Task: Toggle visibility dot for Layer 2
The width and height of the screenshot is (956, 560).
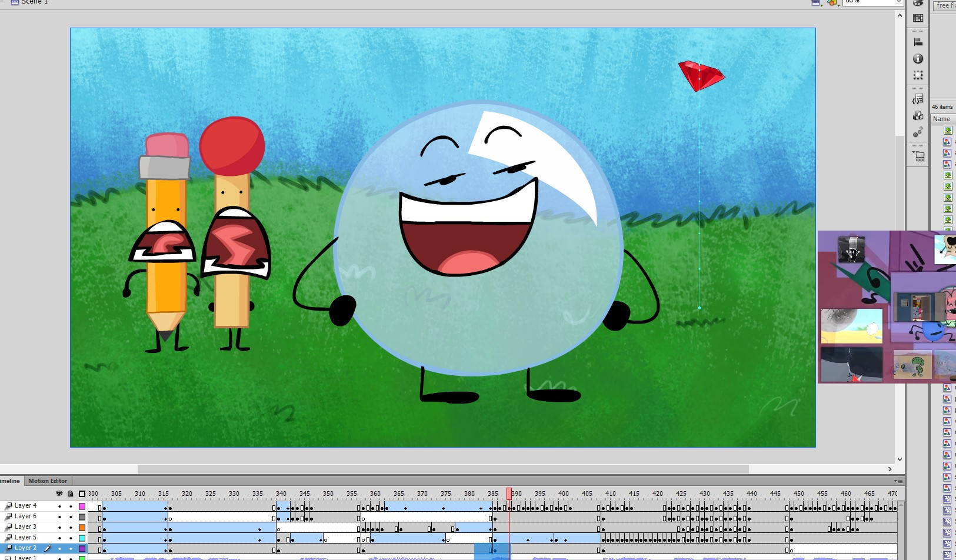Action: click(x=59, y=549)
